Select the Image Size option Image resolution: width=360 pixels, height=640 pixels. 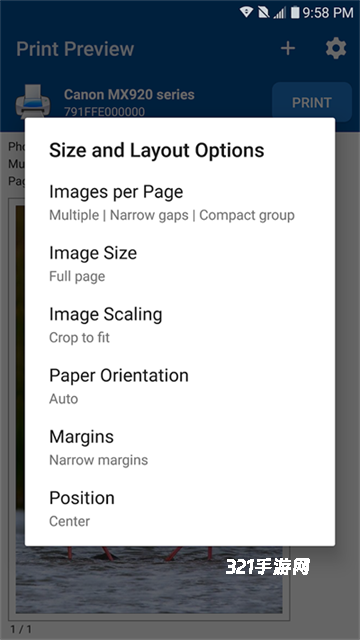tap(180, 264)
